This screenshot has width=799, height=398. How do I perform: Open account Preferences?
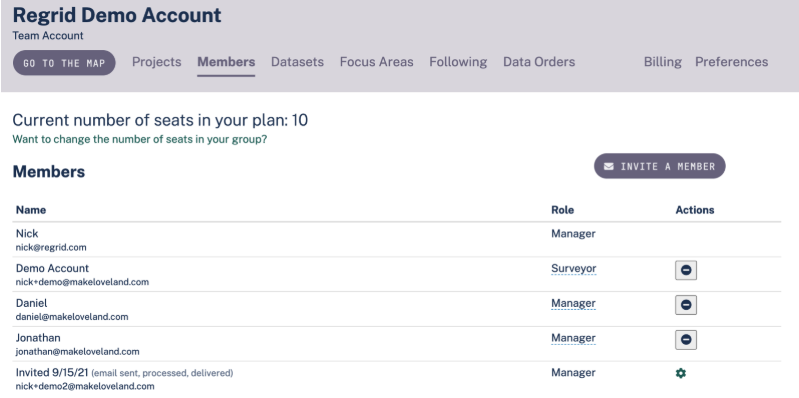click(731, 62)
